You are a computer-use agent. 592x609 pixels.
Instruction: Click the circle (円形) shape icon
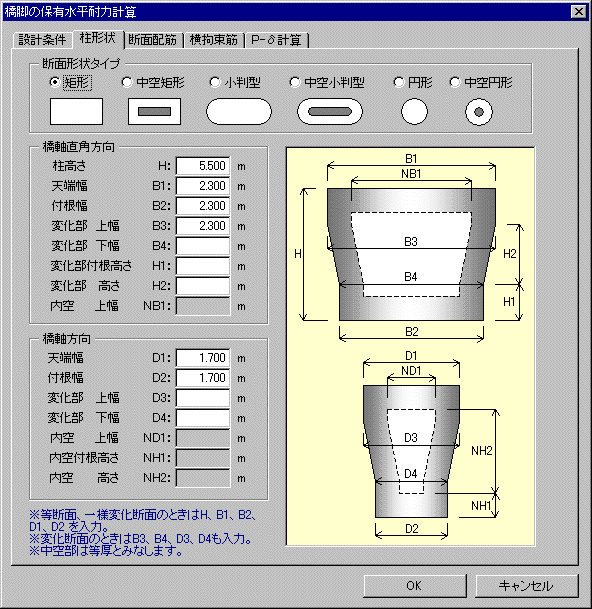tap(414, 111)
